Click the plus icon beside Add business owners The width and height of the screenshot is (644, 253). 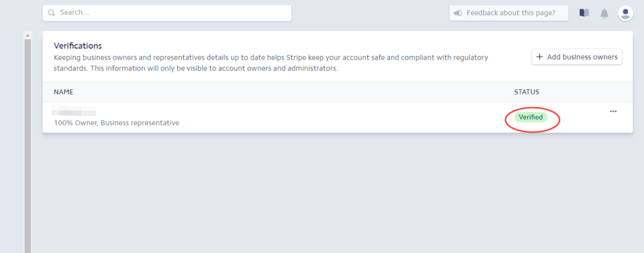pos(540,57)
